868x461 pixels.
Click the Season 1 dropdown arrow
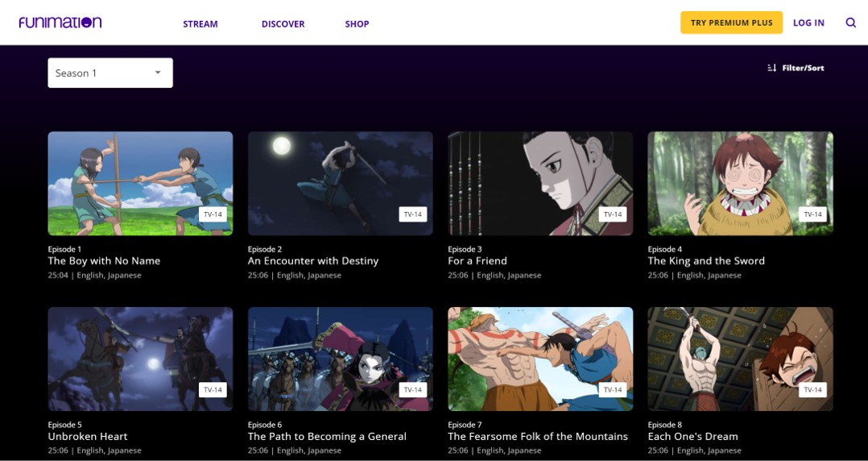(158, 73)
